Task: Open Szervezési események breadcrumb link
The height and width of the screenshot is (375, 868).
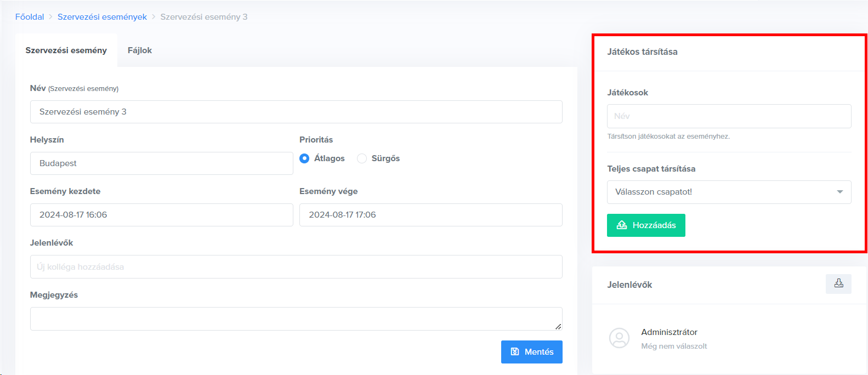Action: tap(102, 17)
